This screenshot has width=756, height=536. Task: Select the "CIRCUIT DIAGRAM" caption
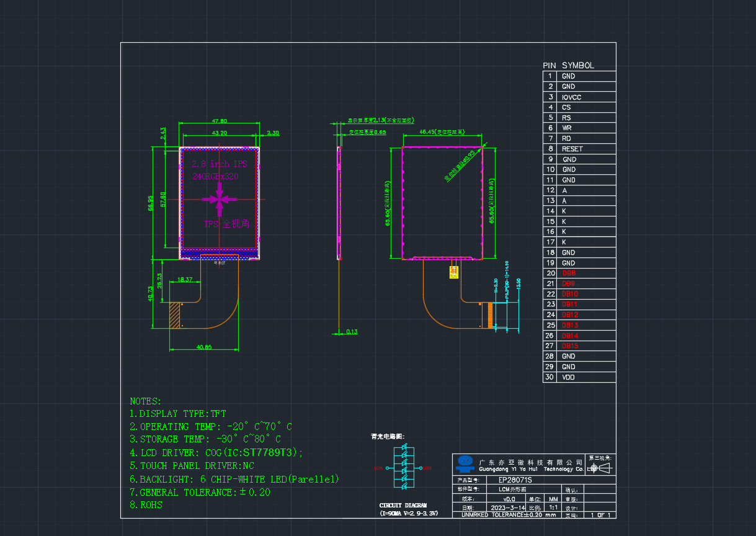(x=403, y=506)
